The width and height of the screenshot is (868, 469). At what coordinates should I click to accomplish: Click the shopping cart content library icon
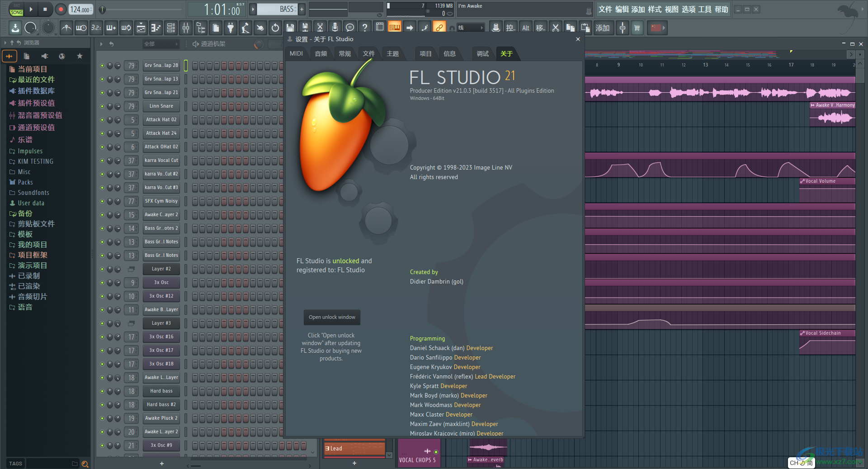[637, 28]
